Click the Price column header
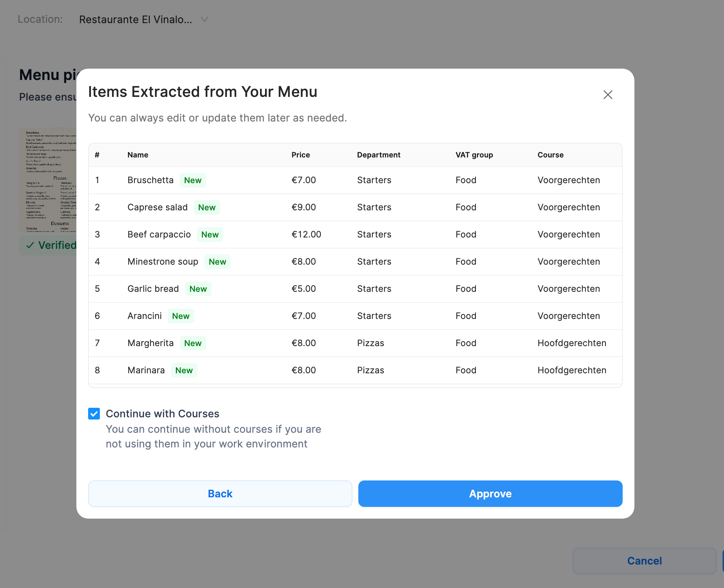This screenshot has width=724, height=588. pyautogui.click(x=300, y=155)
